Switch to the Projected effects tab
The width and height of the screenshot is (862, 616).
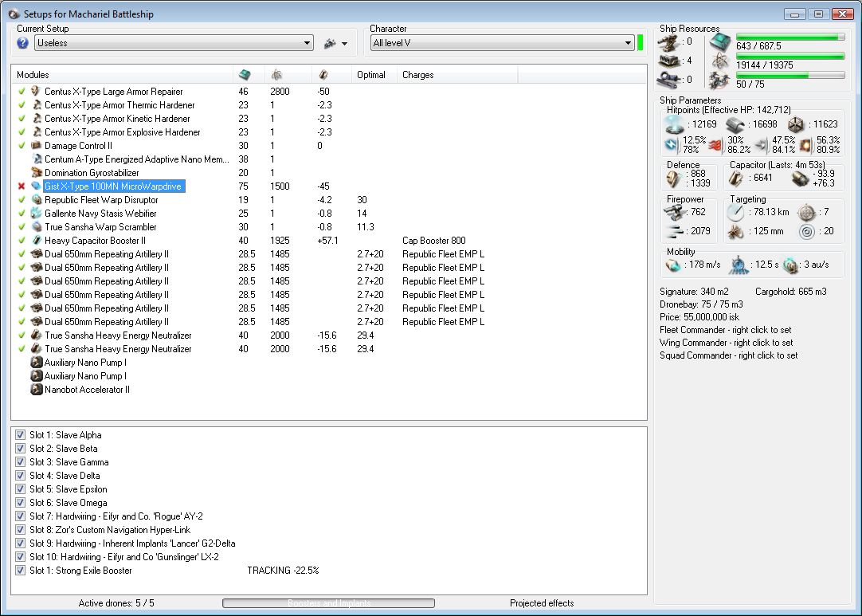click(541, 603)
